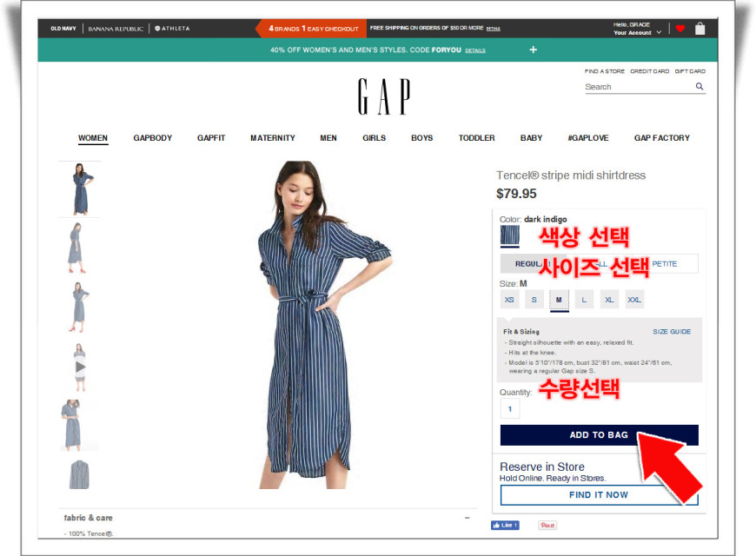The height and width of the screenshot is (556, 756).
Task: Open the Women menu
Action: pos(93,138)
